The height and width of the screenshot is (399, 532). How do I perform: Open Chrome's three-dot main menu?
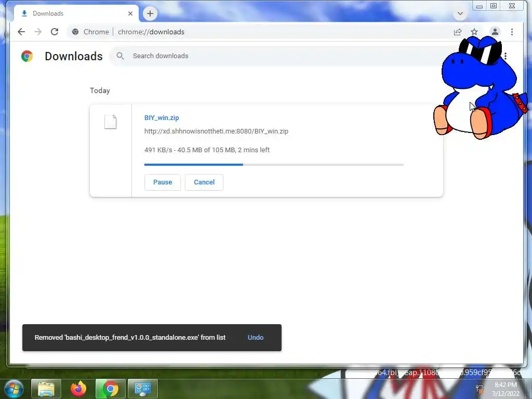pos(512,32)
